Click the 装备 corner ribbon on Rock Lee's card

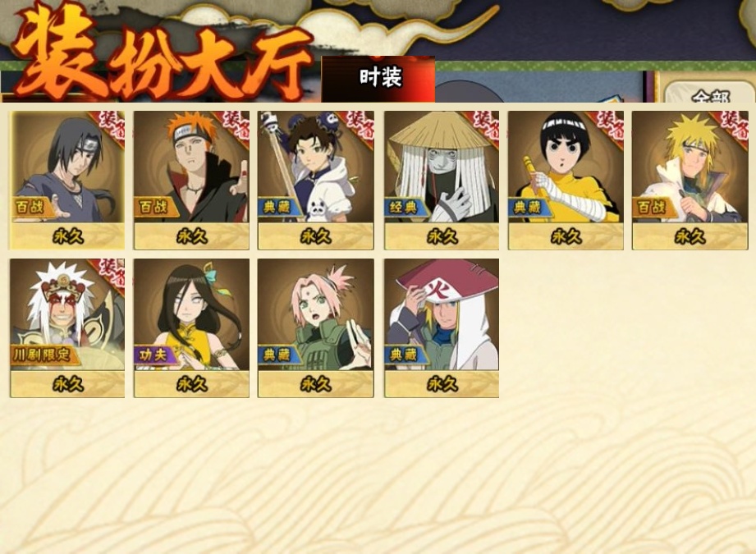tap(611, 127)
